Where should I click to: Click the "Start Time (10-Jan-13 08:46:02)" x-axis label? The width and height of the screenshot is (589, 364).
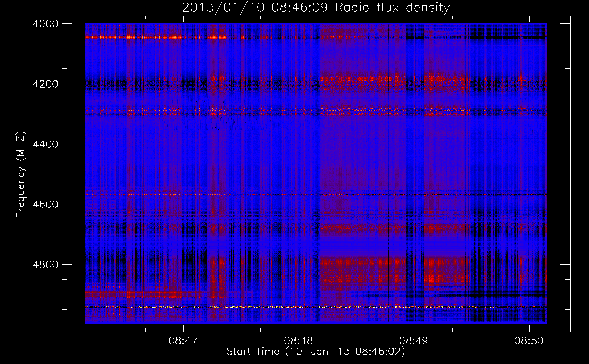[316, 352]
